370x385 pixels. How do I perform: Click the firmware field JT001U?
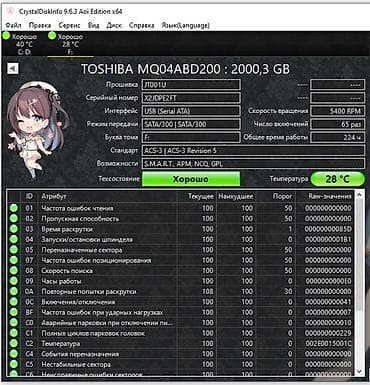191,85
